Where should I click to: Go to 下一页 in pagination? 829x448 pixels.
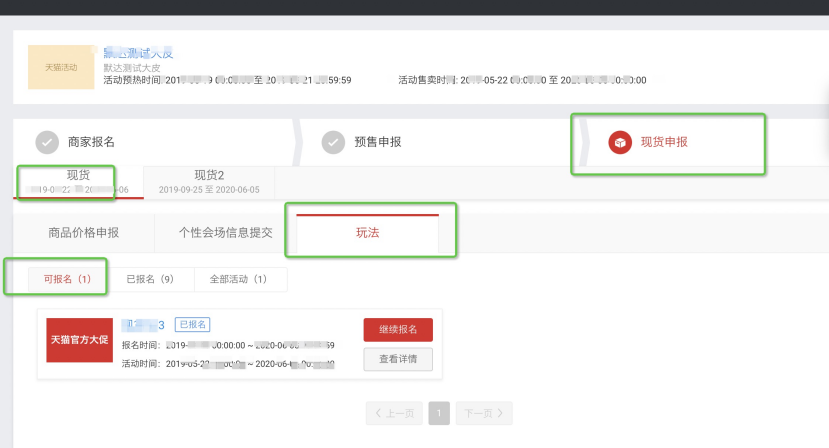[484, 412]
